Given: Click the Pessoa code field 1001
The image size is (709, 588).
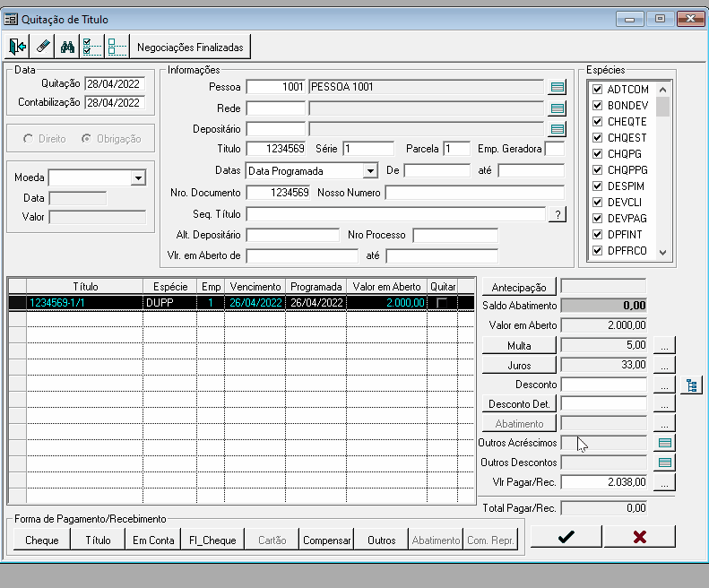Looking at the screenshot, I should [276, 87].
